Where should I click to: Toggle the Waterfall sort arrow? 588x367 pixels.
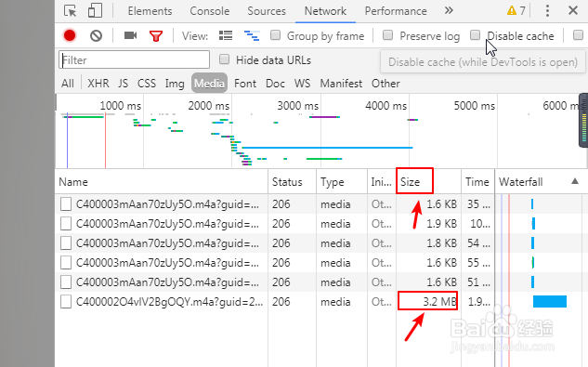(x=574, y=181)
